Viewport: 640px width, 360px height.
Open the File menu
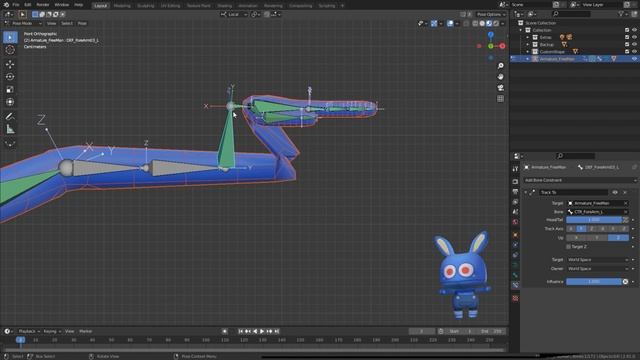16,5
